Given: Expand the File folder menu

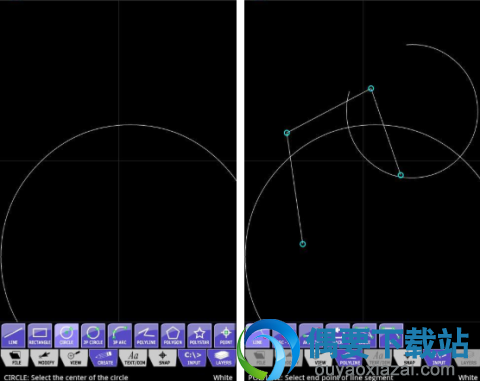Looking at the screenshot, I should (15, 358).
